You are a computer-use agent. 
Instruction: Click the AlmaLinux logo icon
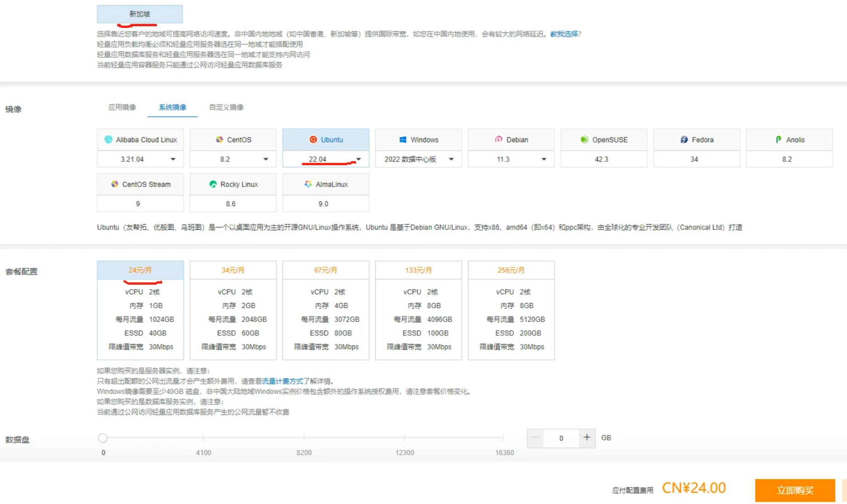tap(308, 184)
